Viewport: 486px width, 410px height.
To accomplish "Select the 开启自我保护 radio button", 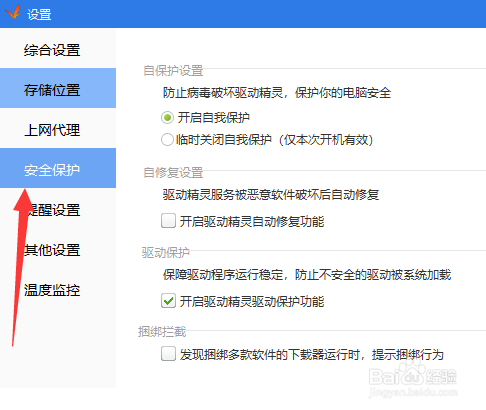I will point(168,118).
